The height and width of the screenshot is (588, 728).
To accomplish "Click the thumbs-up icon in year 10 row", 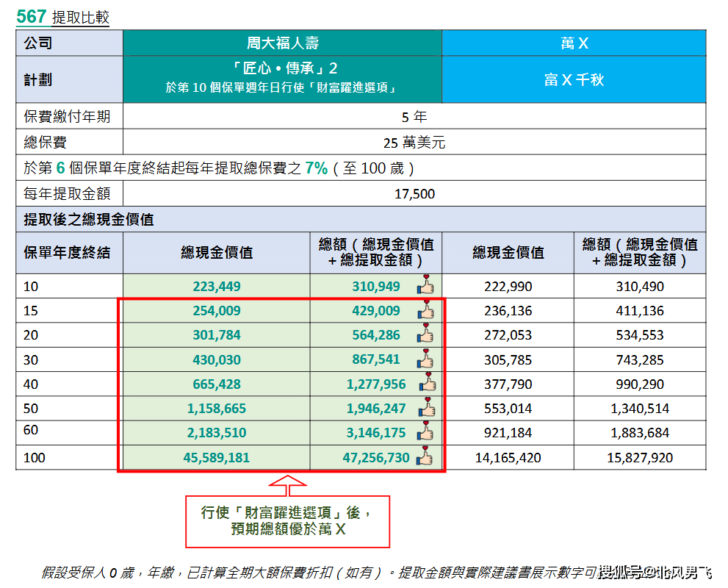I will pyautogui.click(x=425, y=286).
